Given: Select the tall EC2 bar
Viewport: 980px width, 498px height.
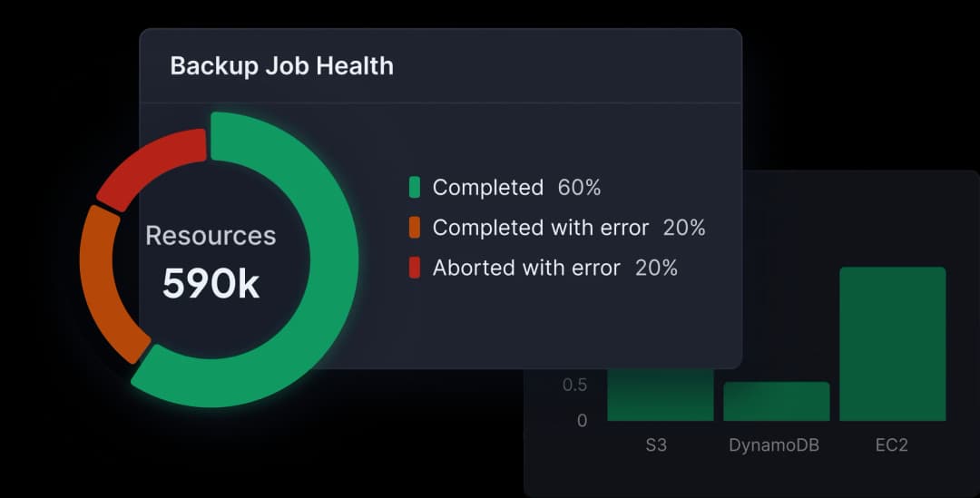Looking at the screenshot, I should coord(892,344).
